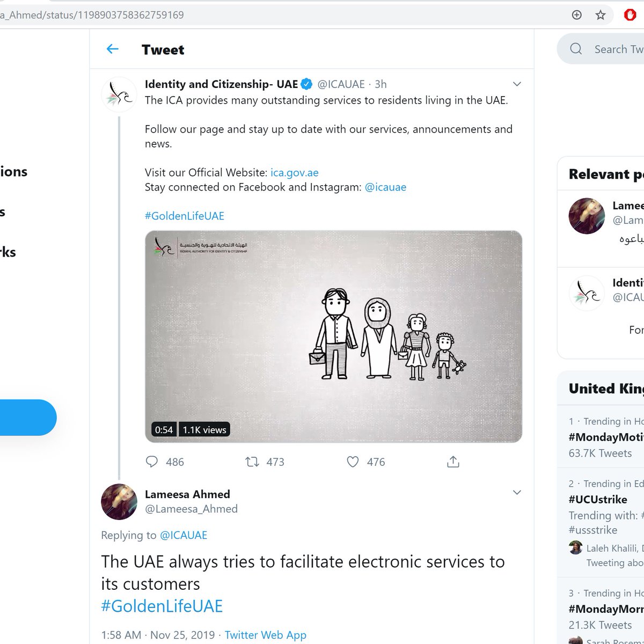Open the red Opera extension icon
644x644 pixels.
tap(630, 15)
